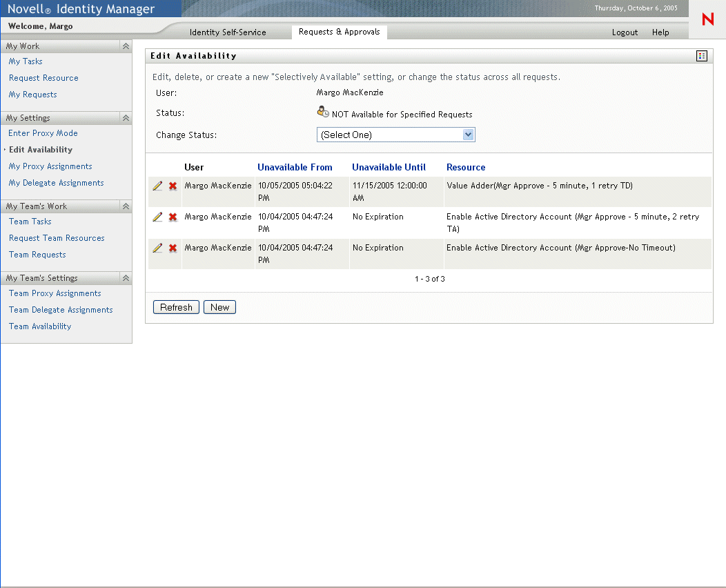The image size is (726, 588).
Task: Select the Requests & Approvals tab
Action: point(339,32)
